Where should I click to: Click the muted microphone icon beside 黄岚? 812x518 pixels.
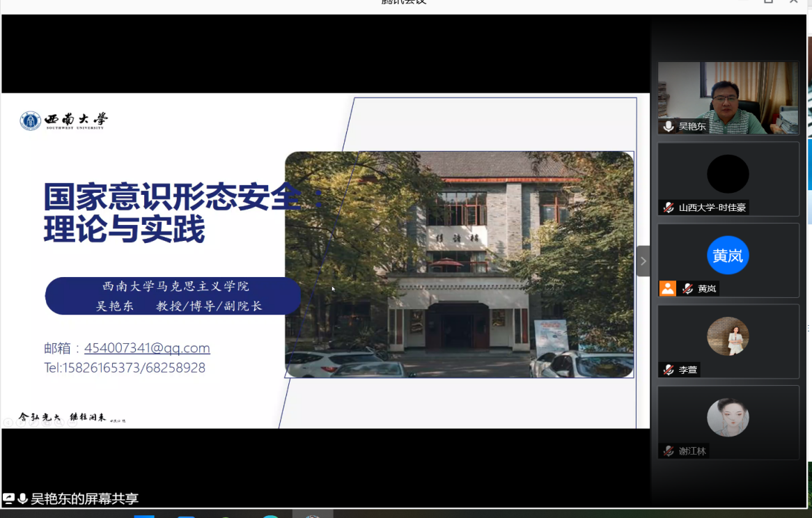(x=687, y=288)
